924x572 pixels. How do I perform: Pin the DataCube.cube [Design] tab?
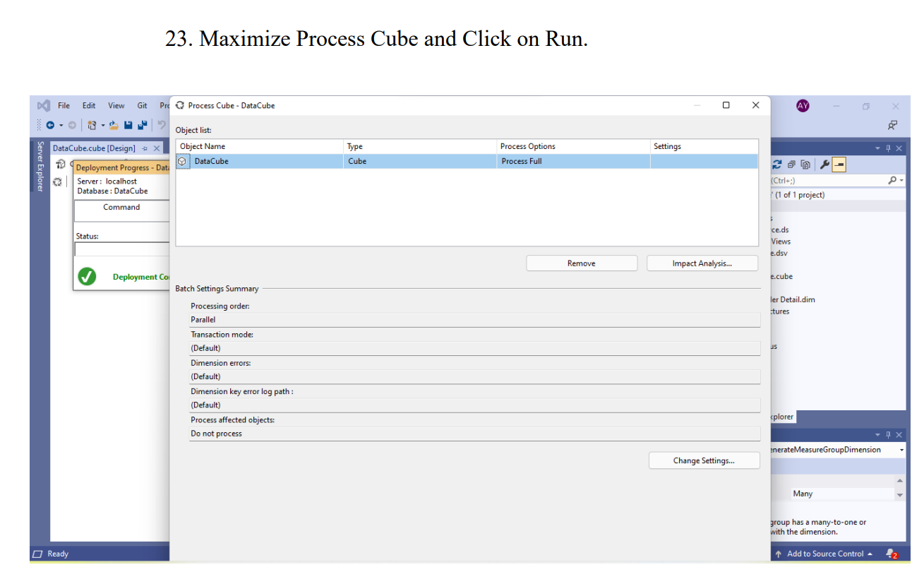(x=145, y=148)
